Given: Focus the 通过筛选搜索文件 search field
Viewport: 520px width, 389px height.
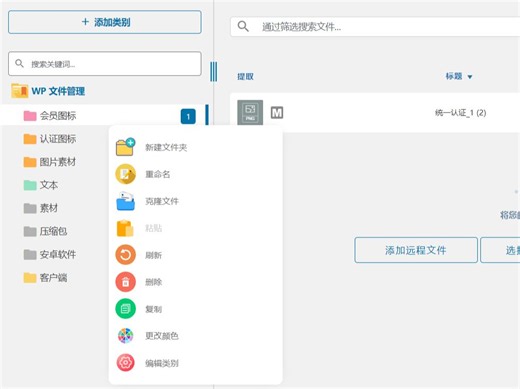Looking at the screenshot, I should 375,26.
